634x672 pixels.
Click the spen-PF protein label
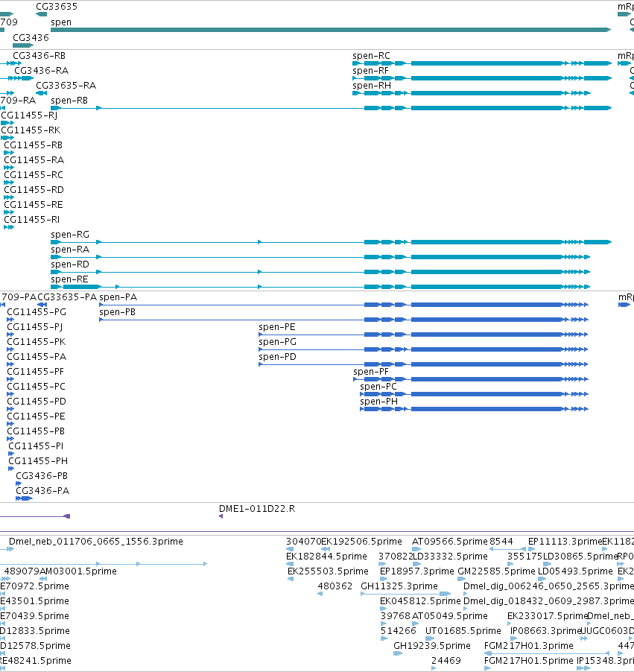[371, 372]
